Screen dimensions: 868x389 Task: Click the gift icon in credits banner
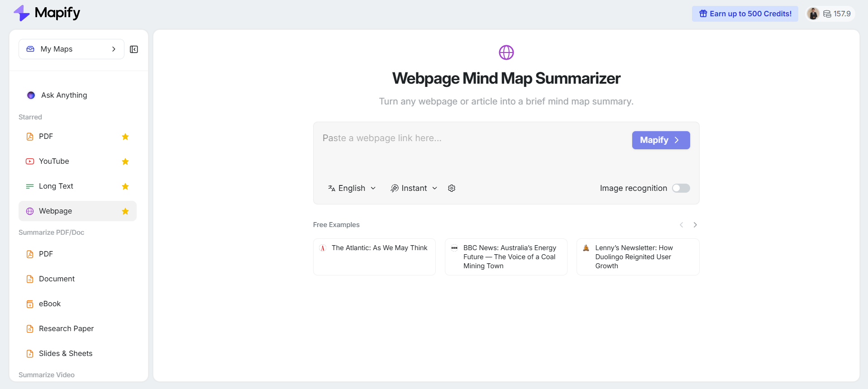point(703,14)
